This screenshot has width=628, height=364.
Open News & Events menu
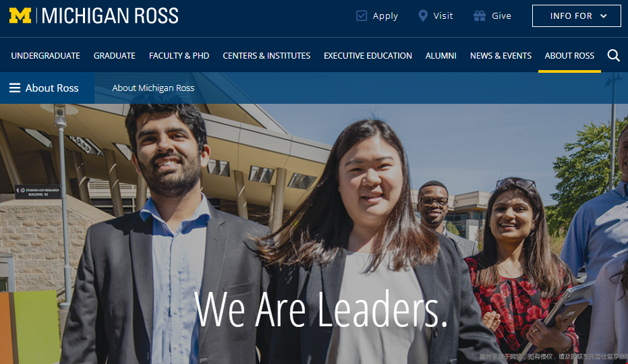[501, 56]
